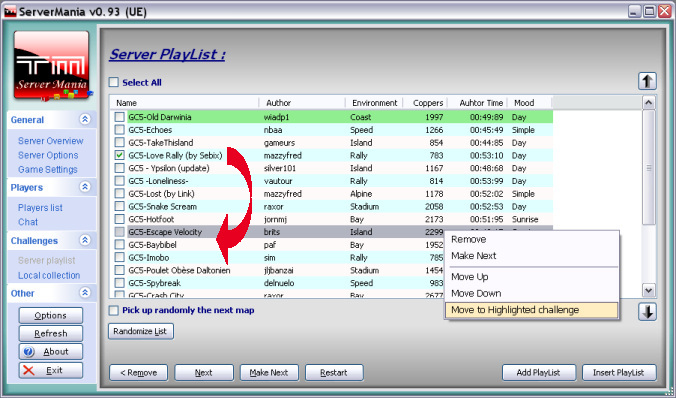
Task: Choose Remove from the context menu
Action: tap(532, 239)
